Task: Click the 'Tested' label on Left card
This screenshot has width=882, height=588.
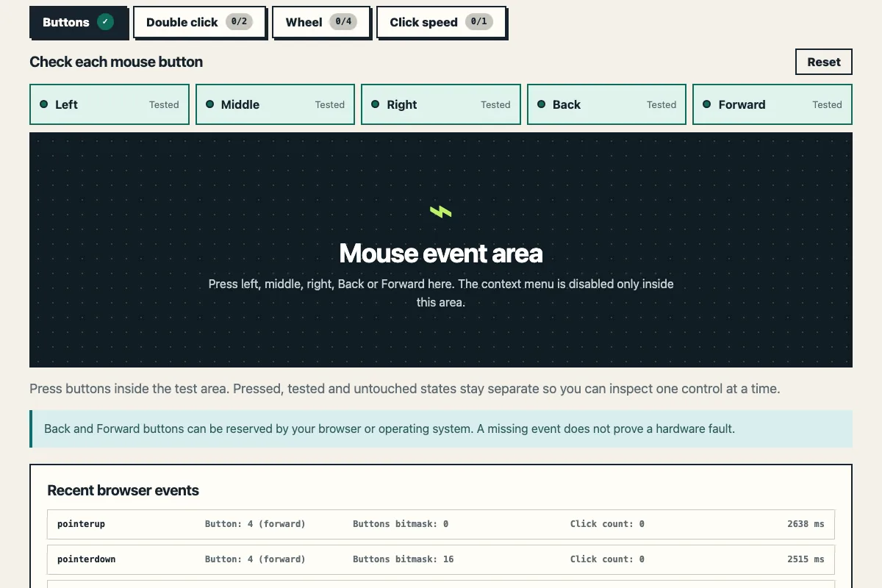Action: tap(164, 104)
